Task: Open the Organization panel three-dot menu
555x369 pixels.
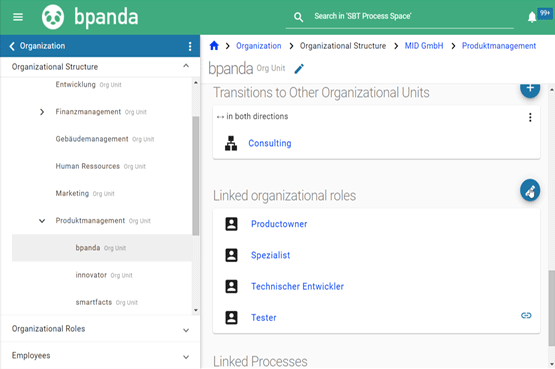Action: [x=190, y=46]
